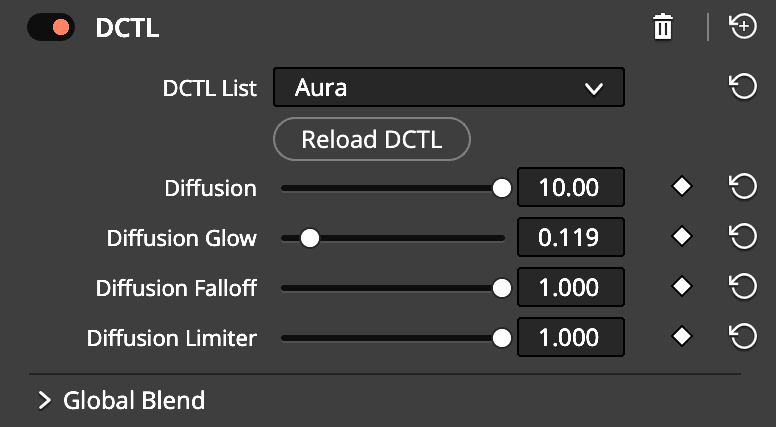Reset the Diffusion Falloff value
The width and height of the screenshot is (776, 427).
click(743, 287)
